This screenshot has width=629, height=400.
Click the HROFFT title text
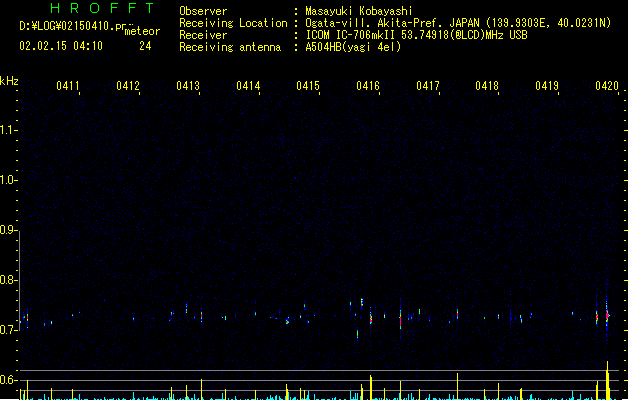pos(102,8)
